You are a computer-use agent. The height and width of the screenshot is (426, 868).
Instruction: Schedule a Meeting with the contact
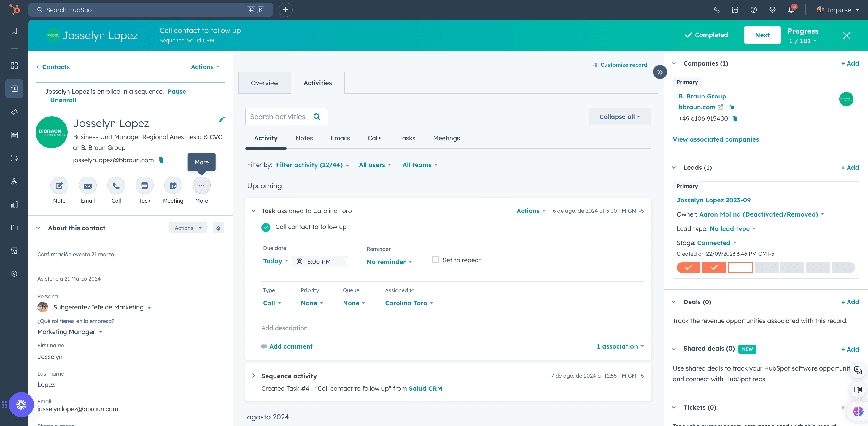(173, 185)
